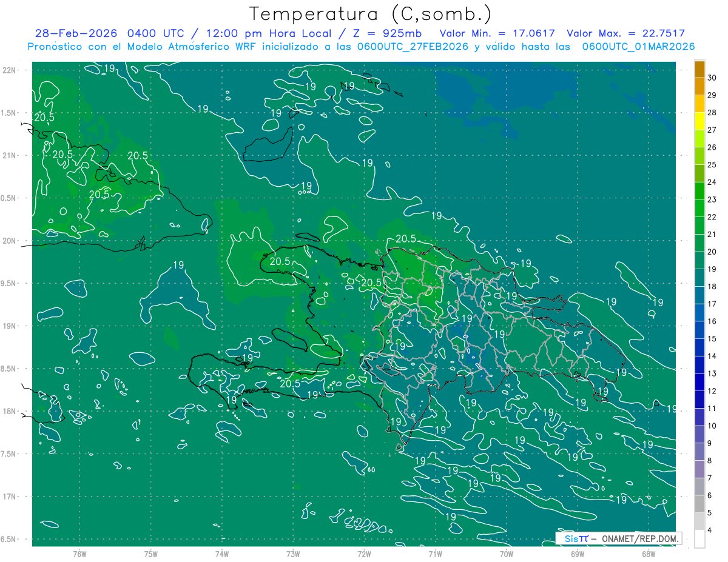Click the color scale value 24
The width and height of the screenshot is (728, 562).
(x=712, y=182)
